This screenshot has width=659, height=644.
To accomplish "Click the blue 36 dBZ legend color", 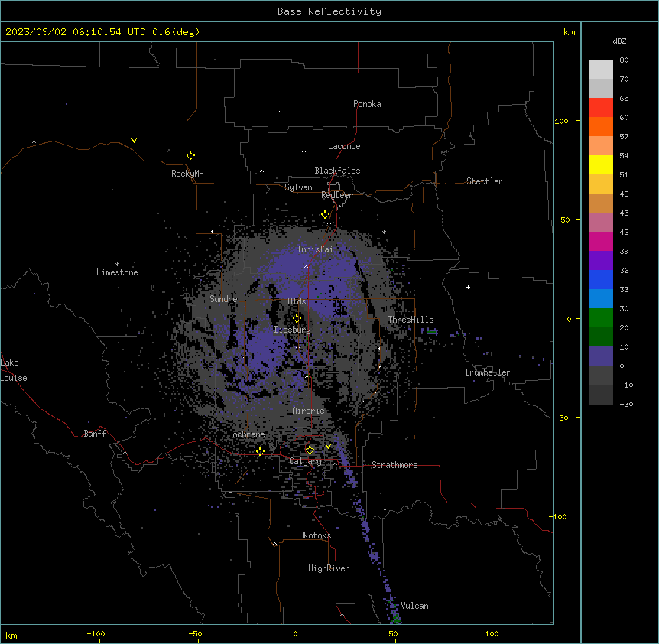I will point(601,279).
